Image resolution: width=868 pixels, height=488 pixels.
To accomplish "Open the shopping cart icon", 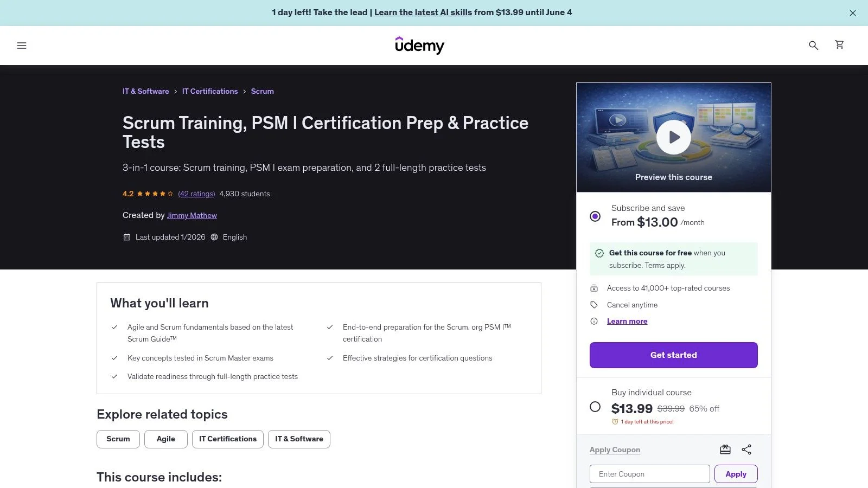I will pyautogui.click(x=839, y=44).
